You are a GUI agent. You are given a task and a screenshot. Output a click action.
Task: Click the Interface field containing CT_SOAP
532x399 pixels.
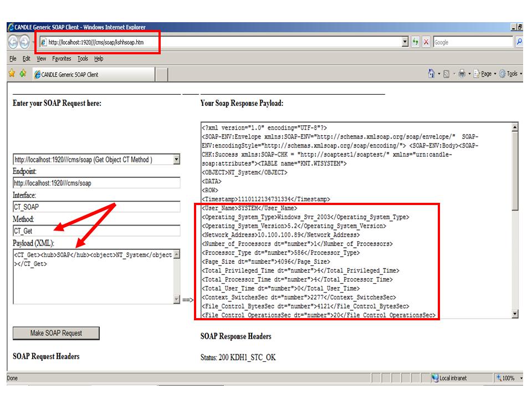pos(96,207)
